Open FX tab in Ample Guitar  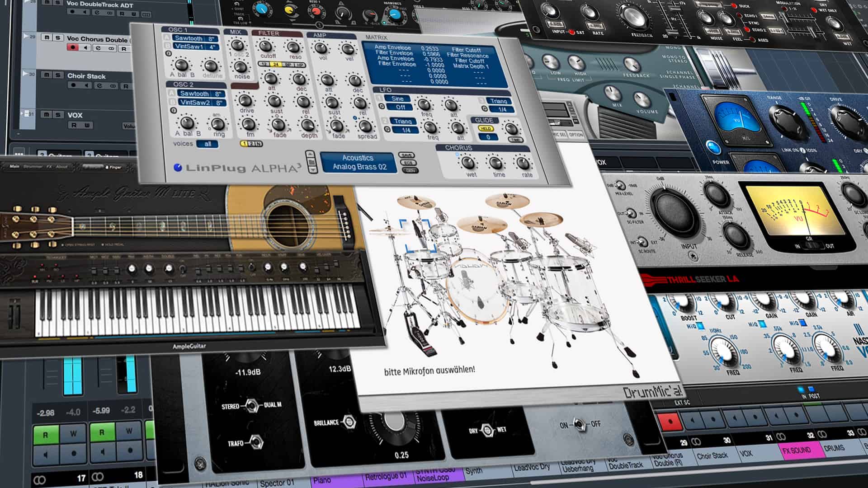(49, 166)
